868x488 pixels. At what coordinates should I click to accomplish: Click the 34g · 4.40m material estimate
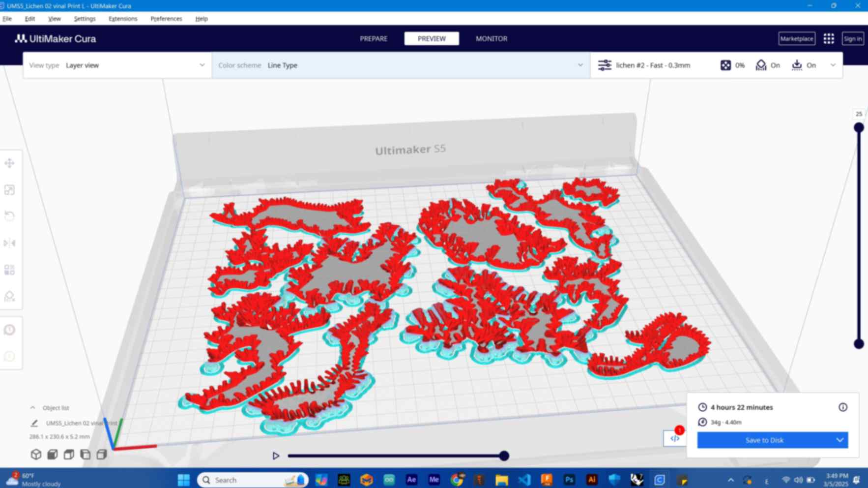tap(726, 422)
